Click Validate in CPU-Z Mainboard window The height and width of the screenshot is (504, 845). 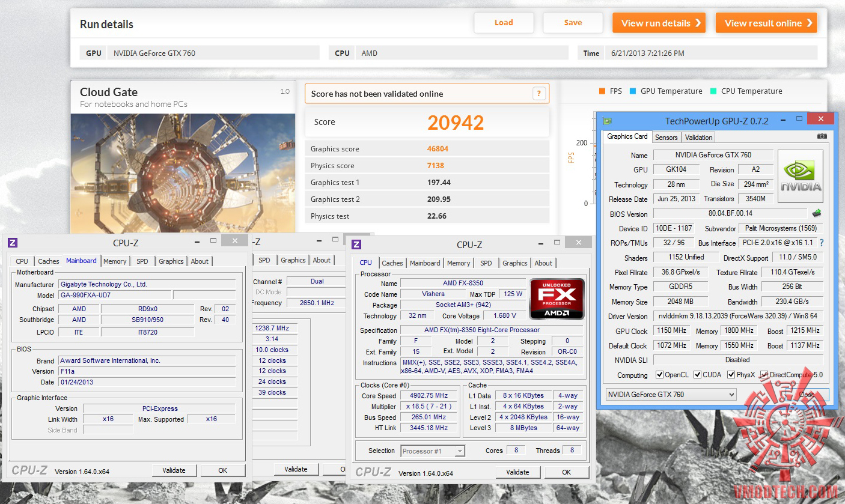[174, 470]
